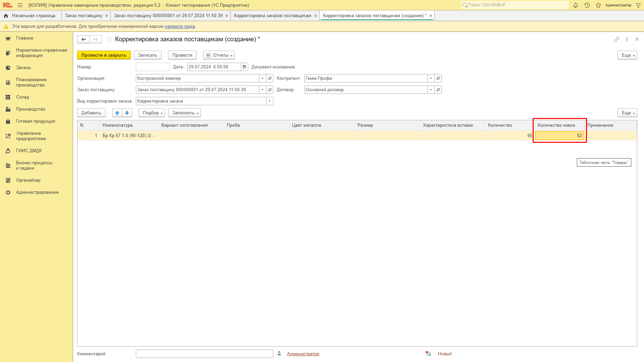Open the Заказ поставщику record via open icon
The height and width of the screenshot is (362, 644).
pyautogui.click(x=270, y=89)
